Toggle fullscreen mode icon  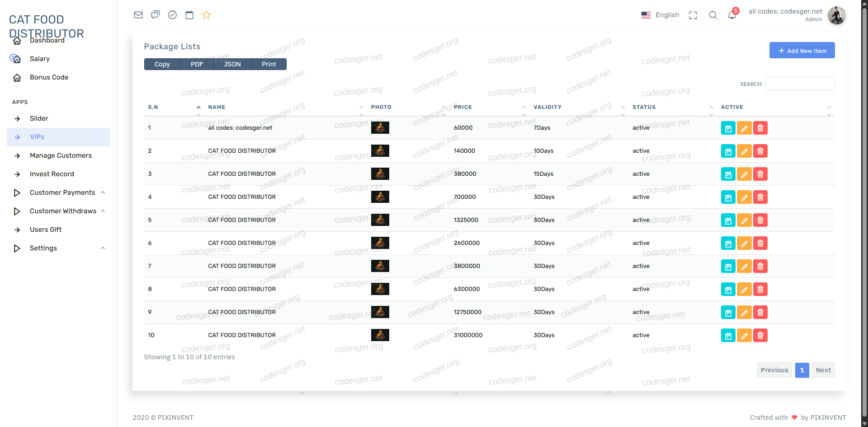[x=693, y=15]
